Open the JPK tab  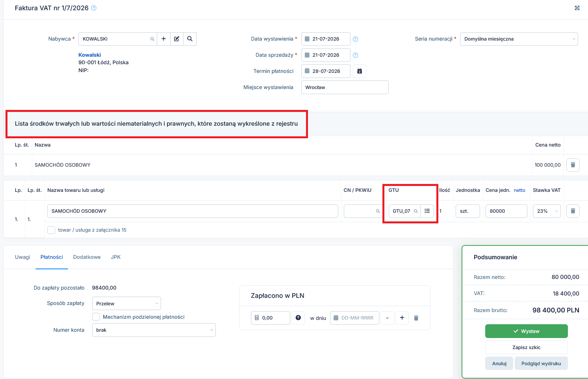tap(116, 257)
